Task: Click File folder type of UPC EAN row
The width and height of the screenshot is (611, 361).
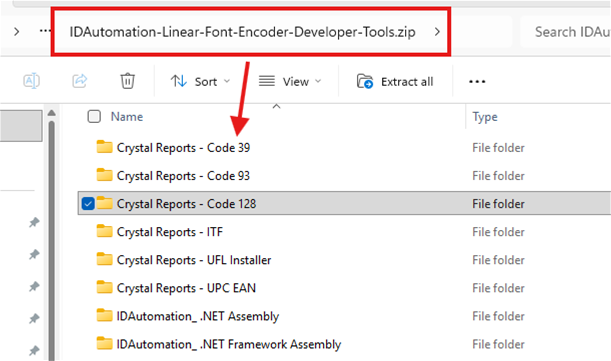Action: [x=498, y=288]
